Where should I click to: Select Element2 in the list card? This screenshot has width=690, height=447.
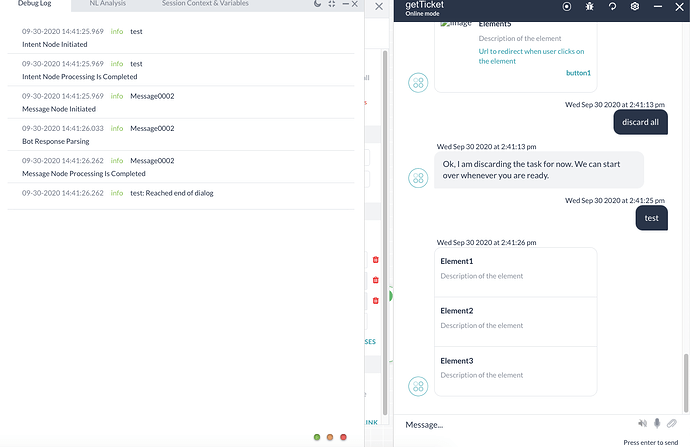[x=516, y=317]
